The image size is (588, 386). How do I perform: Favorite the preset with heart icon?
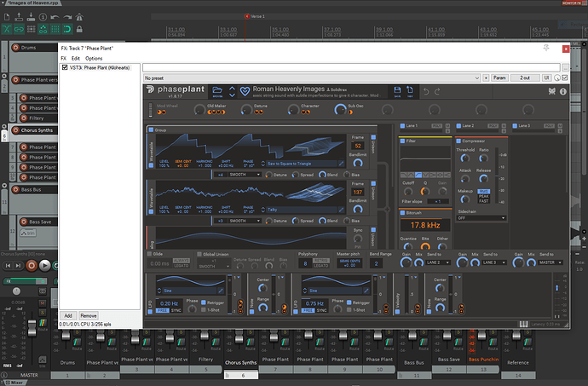[x=245, y=91]
